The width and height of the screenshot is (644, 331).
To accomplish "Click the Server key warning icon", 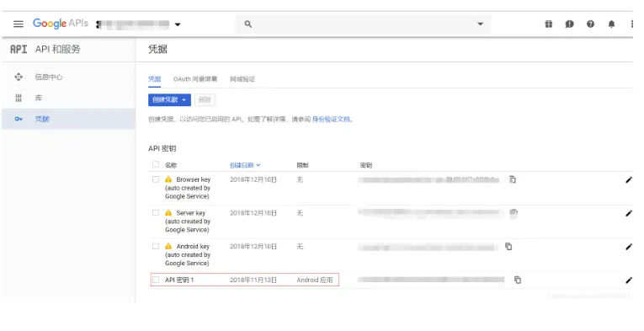I will (x=168, y=212).
